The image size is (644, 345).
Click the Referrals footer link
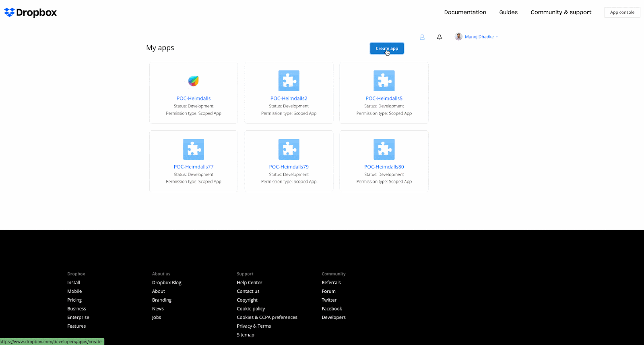331,283
